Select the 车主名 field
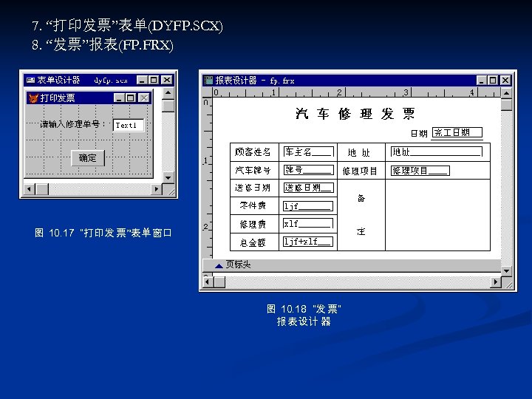Image resolution: width=532 pixels, height=399 pixels. pyautogui.click(x=309, y=151)
